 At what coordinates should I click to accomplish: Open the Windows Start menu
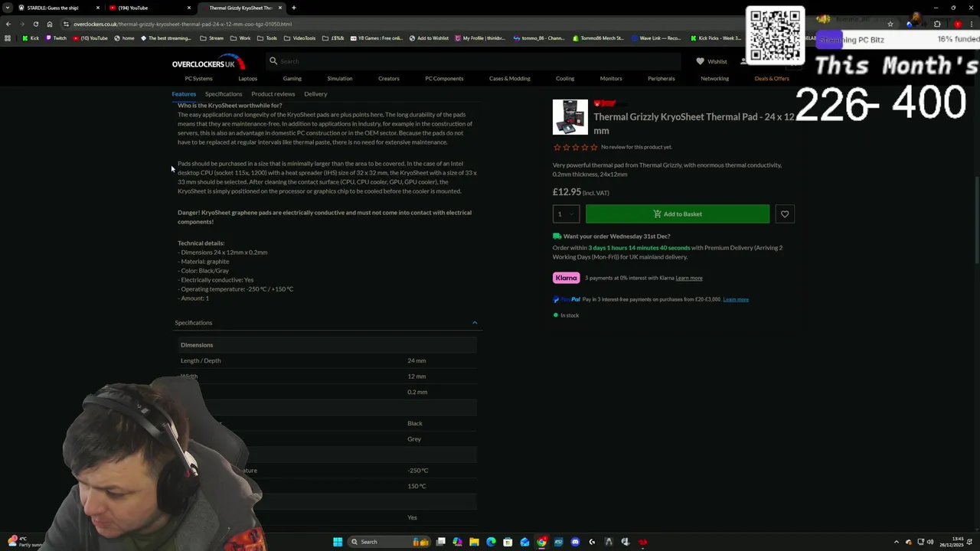tap(338, 542)
